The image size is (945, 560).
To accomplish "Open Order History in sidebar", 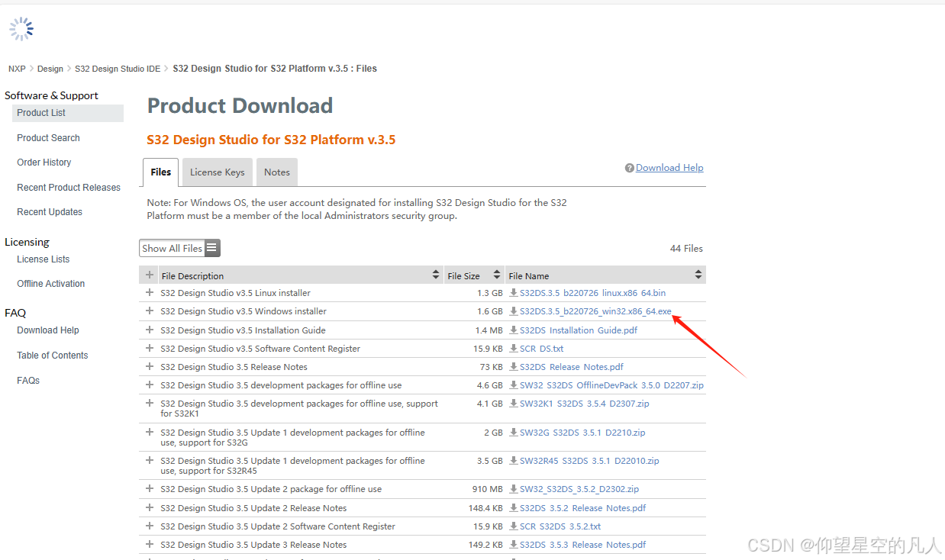I will coord(44,163).
